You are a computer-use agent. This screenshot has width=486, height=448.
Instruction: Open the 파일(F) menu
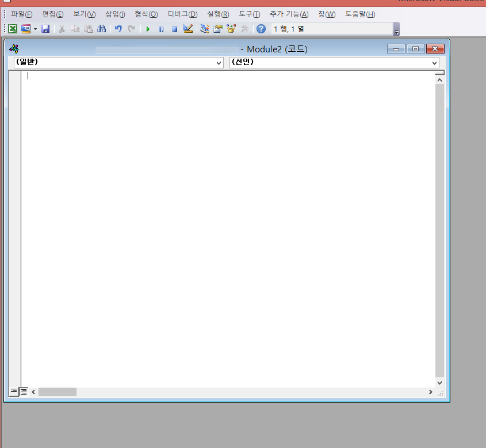click(x=22, y=14)
